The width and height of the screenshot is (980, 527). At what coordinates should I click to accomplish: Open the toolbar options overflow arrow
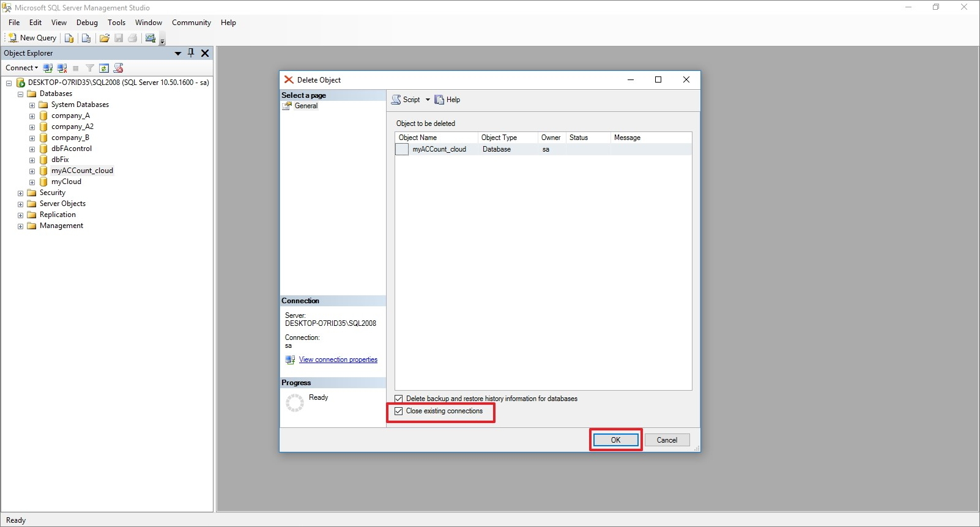(x=163, y=41)
